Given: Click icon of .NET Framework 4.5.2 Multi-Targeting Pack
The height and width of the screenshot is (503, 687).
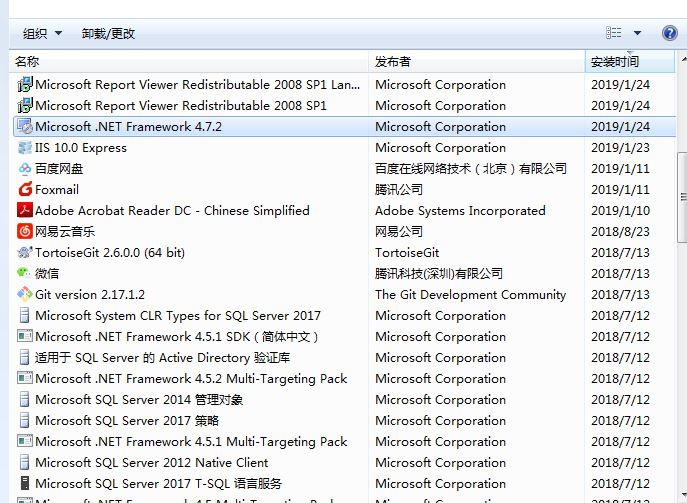Looking at the screenshot, I should [x=25, y=378].
